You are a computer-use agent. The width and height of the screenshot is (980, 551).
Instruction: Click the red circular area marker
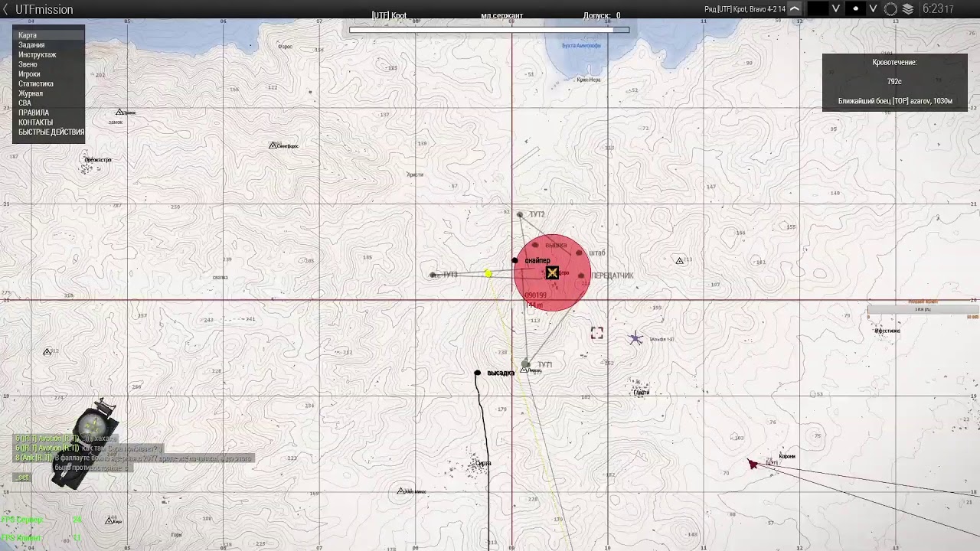click(x=552, y=272)
